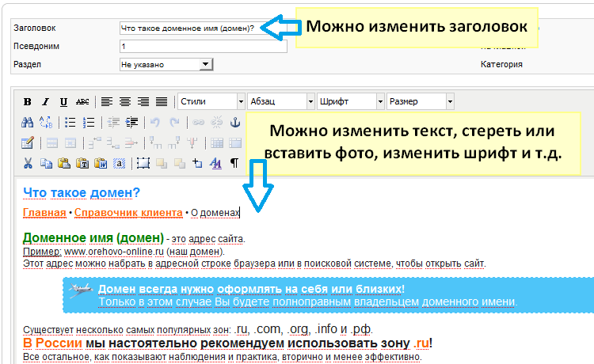
Task: Apply strikethrough formatting
Action: (82, 101)
